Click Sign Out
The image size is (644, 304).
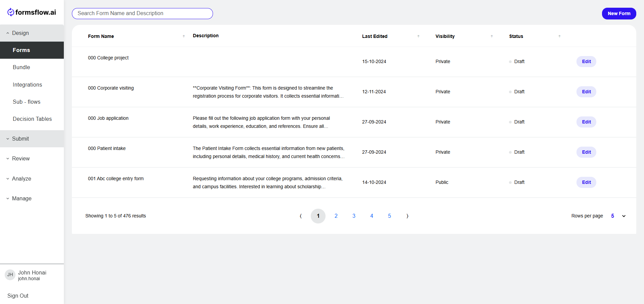[x=18, y=296]
